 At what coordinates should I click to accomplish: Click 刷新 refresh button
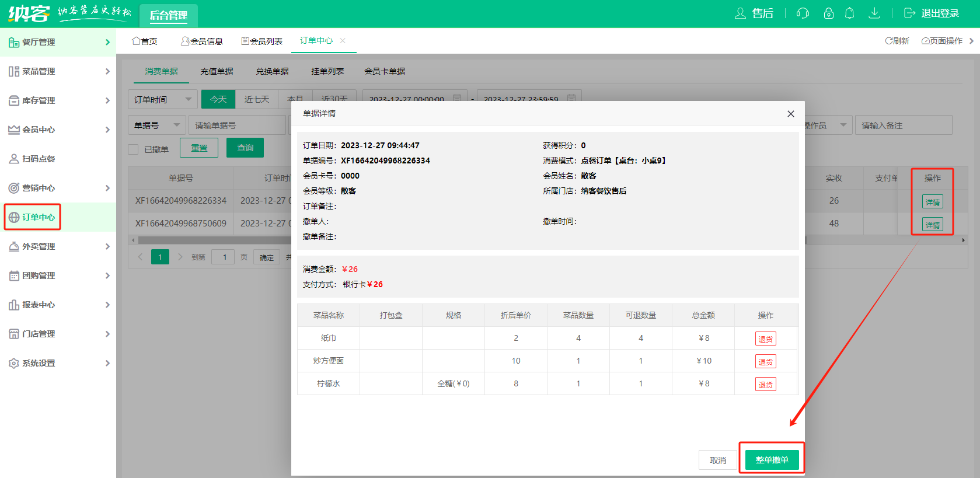pos(897,41)
